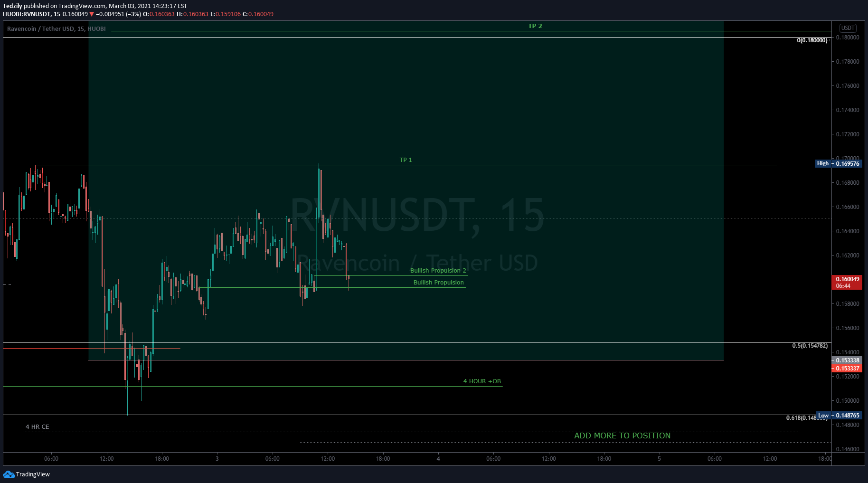Click the 0.164000 price axis tick
The width and height of the screenshot is (868, 483).
click(x=848, y=231)
